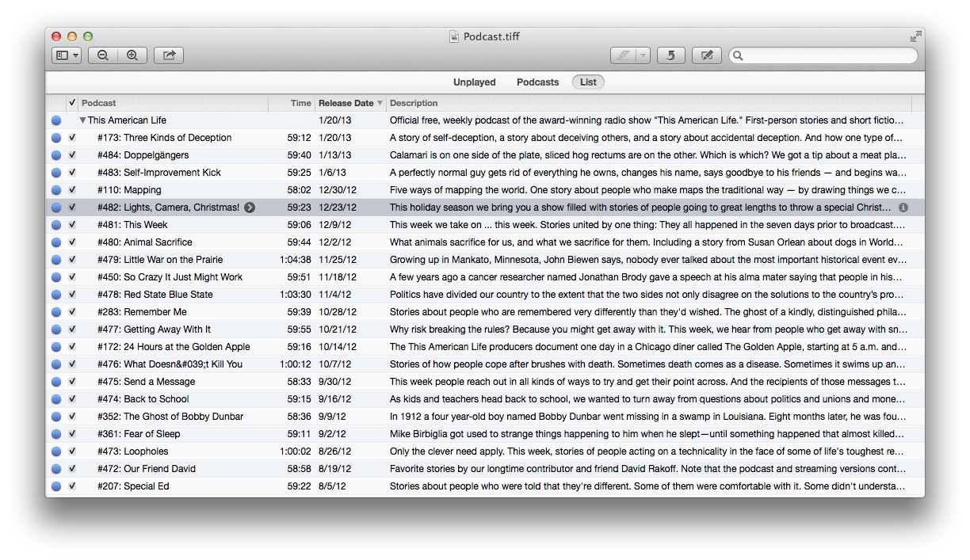Uncheck #207: Special Ed checkbox
This screenshot has width=970, height=560.
(x=72, y=486)
